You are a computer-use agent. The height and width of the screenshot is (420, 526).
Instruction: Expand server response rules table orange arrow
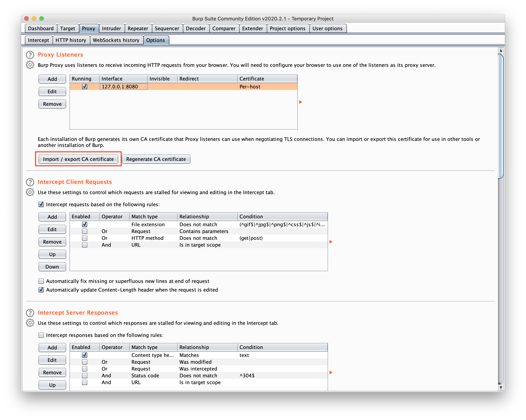(331, 372)
